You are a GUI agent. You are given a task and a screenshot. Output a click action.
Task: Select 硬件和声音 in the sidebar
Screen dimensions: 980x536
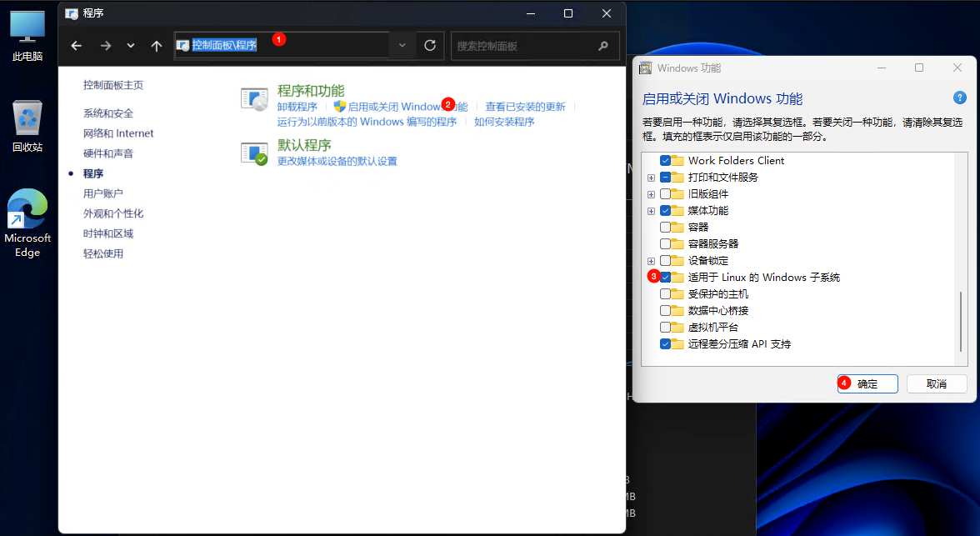coord(108,153)
